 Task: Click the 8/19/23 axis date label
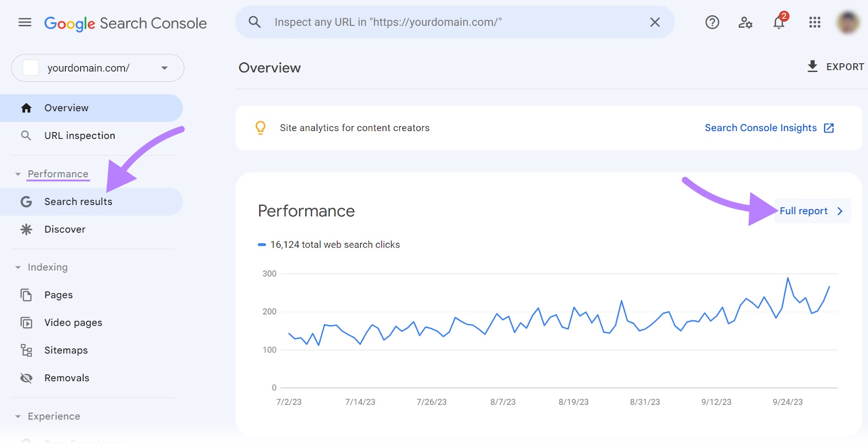tap(573, 402)
